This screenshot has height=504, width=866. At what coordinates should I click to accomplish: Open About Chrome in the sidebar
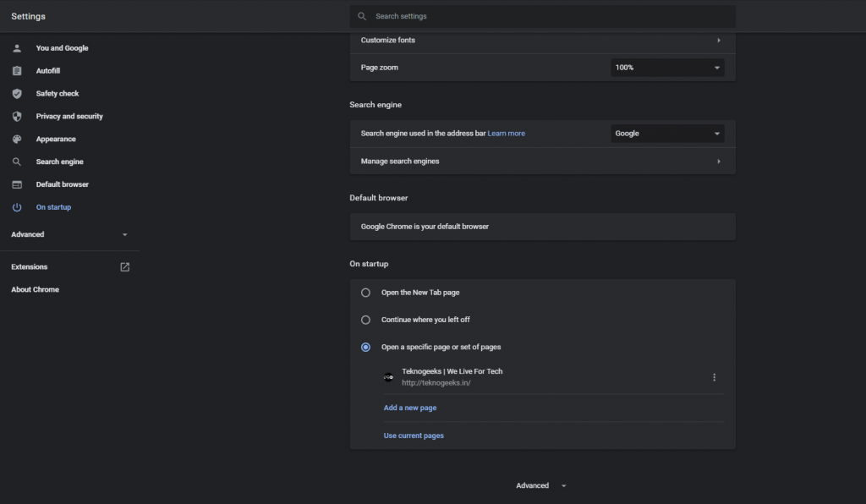[35, 289]
